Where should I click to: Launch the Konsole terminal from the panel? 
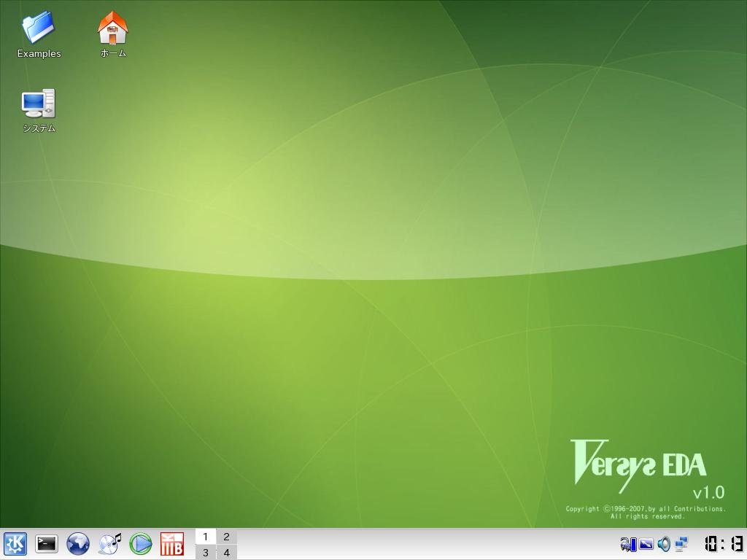47,544
